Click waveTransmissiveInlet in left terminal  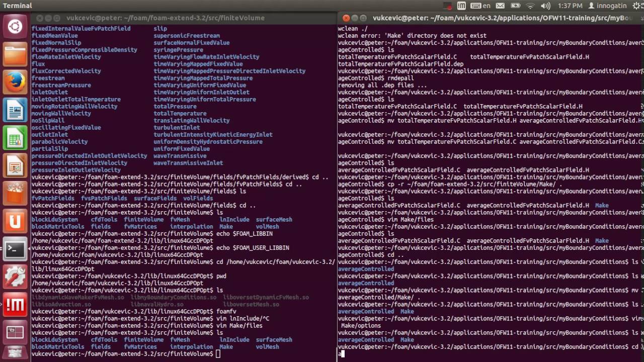(x=188, y=163)
